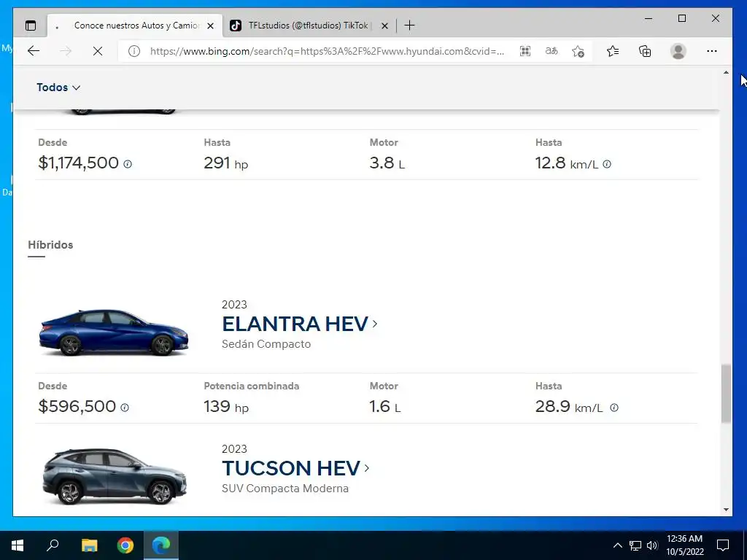This screenshot has height=560, width=747.
Task: Show info for the 28.9 km/L rating
Action: click(x=614, y=408)
